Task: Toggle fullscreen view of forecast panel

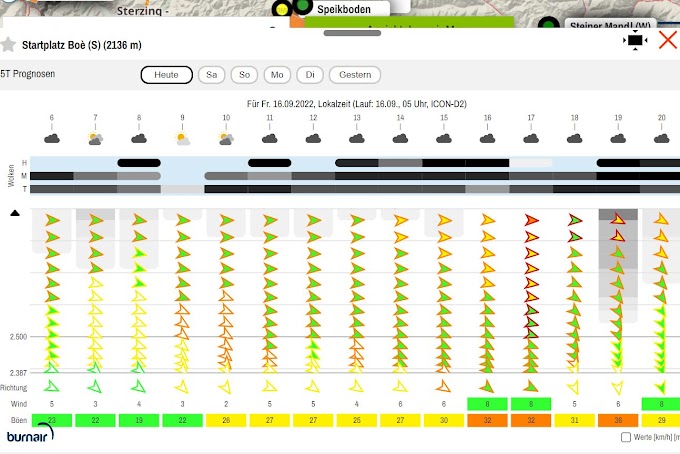Action: [635, 40]
